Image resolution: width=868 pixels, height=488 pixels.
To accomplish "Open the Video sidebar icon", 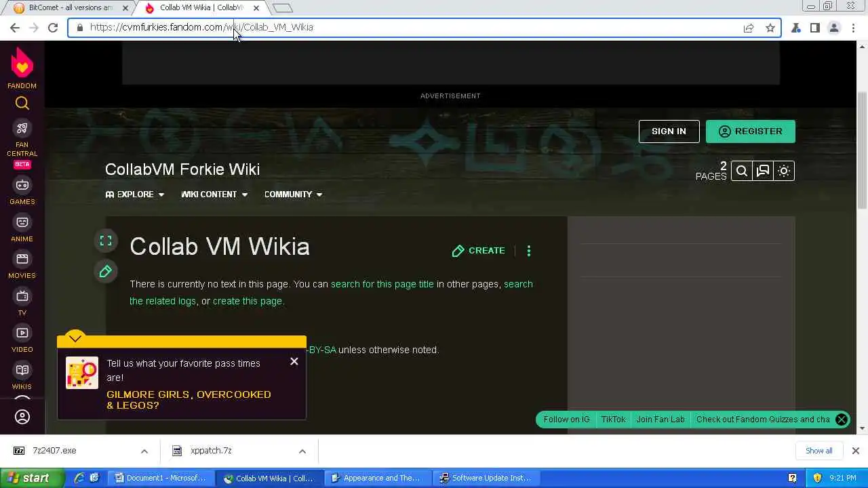I will tap(22, 333).
